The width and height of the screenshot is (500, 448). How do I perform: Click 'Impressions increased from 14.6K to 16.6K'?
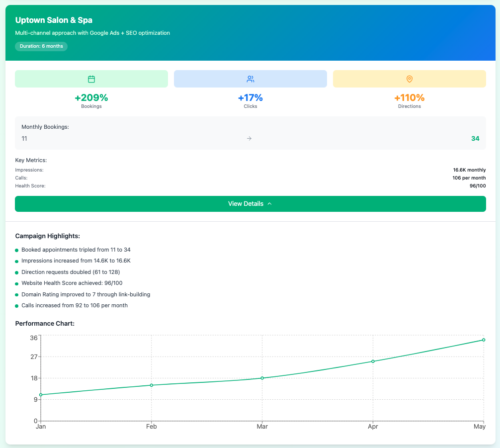76,261
